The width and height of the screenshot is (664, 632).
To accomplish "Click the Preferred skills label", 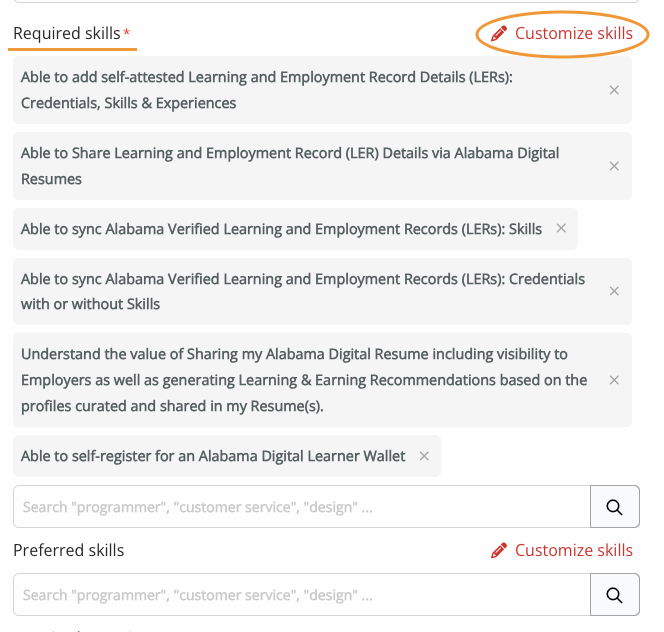I will (x=69, y=550).
